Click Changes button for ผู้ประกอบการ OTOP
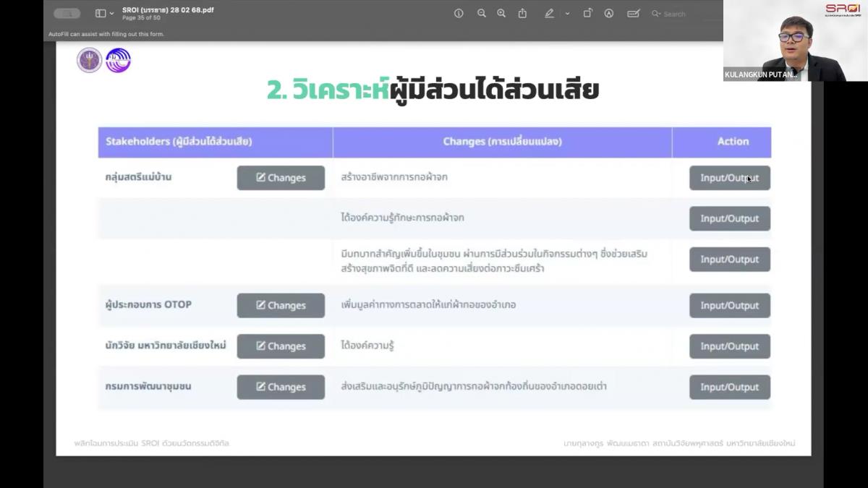Screen dimensions: 868x488 click(x=281, y=305)
